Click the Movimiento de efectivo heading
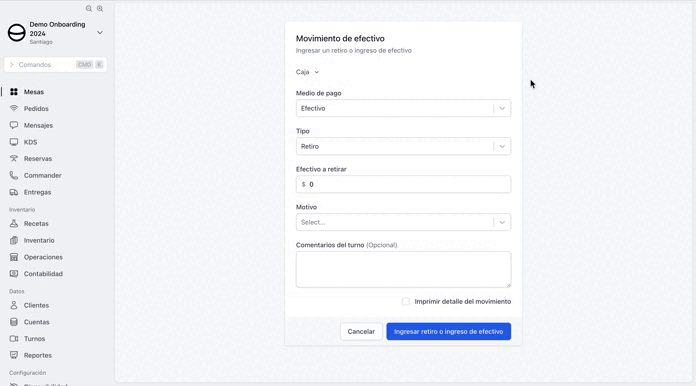Viewport: 696px width, 386px height. 340,39
